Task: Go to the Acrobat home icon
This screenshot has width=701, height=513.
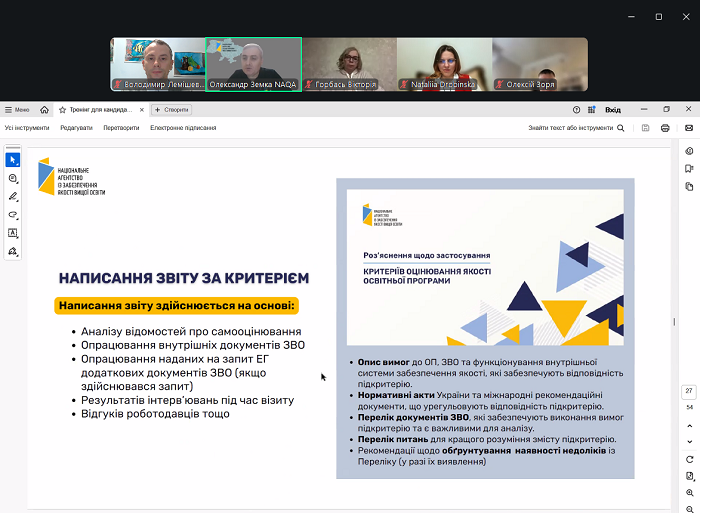Action: [44, 110]
